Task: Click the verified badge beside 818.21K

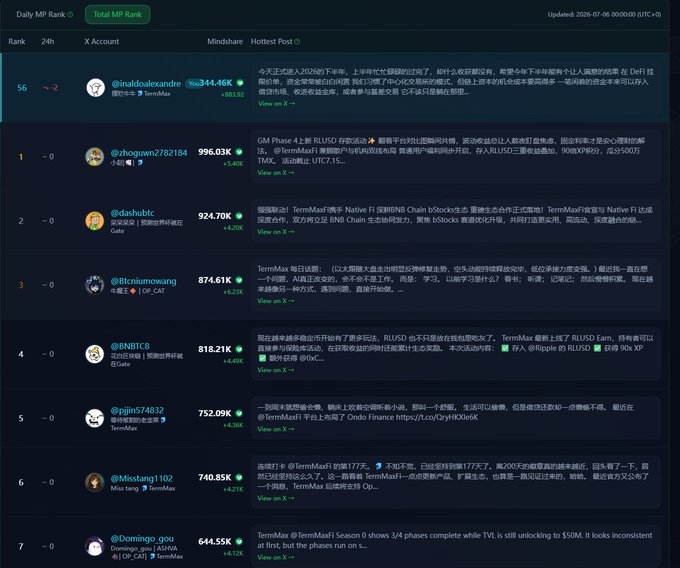Action: pyautogui.click(x=239, y=349)
